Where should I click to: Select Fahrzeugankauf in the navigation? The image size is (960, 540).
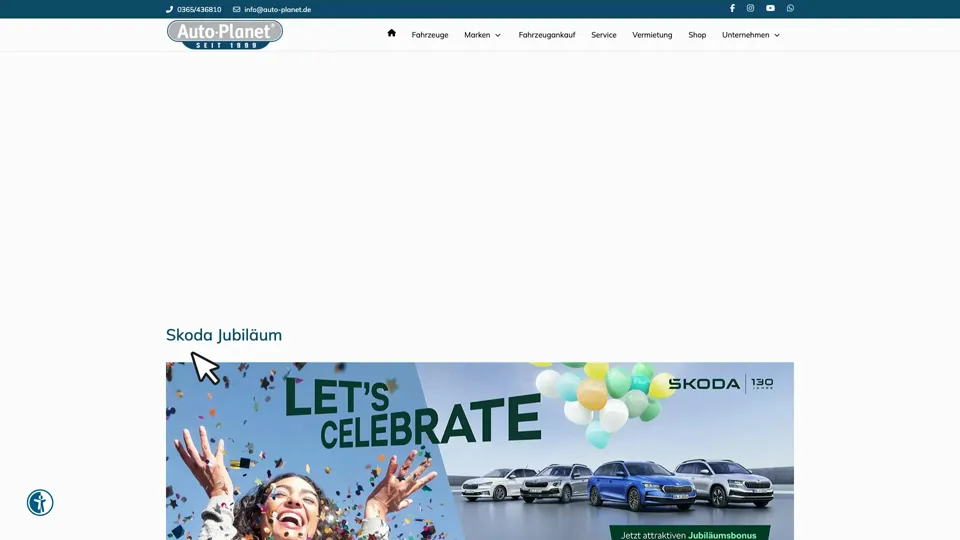click(x=547, y=35)
